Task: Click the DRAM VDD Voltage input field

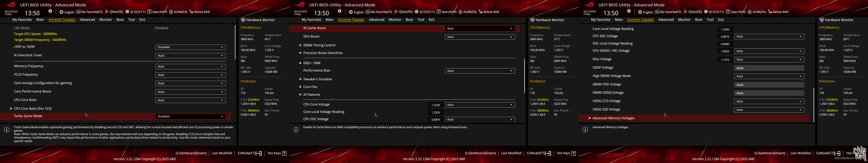Action: (x=769, y=85)
